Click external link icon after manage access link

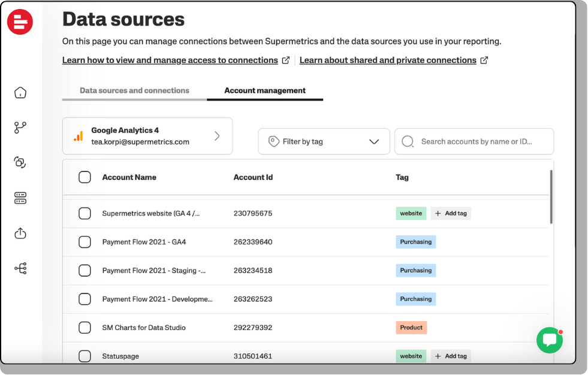tap(286, 61)
